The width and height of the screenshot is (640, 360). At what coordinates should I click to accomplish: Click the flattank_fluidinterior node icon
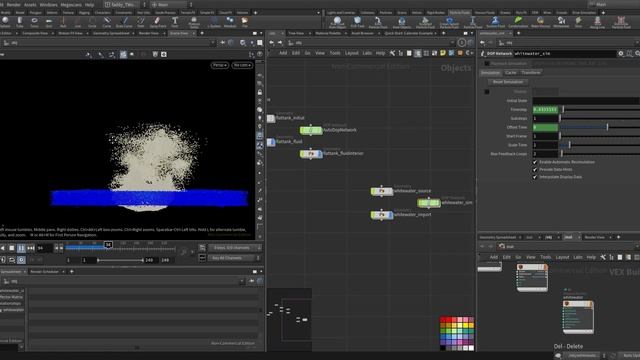click(x=311, y=154)
